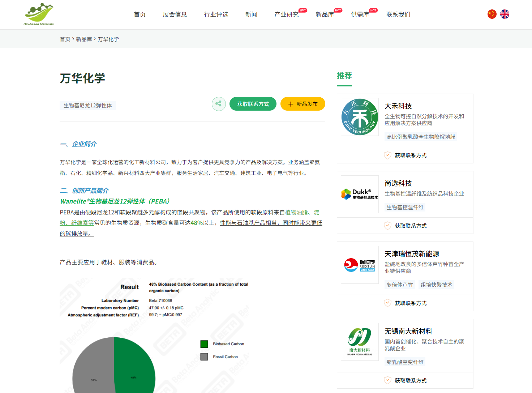532x393 pixels.
Task: Click the Bio-based Materials site logo
Action: click(39, 14)
